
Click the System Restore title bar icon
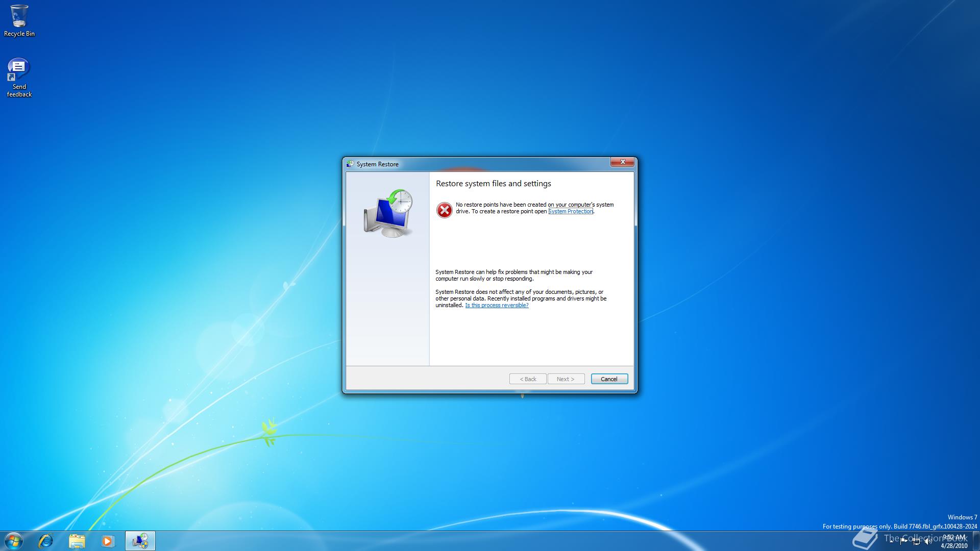click(x=350, y=164)
